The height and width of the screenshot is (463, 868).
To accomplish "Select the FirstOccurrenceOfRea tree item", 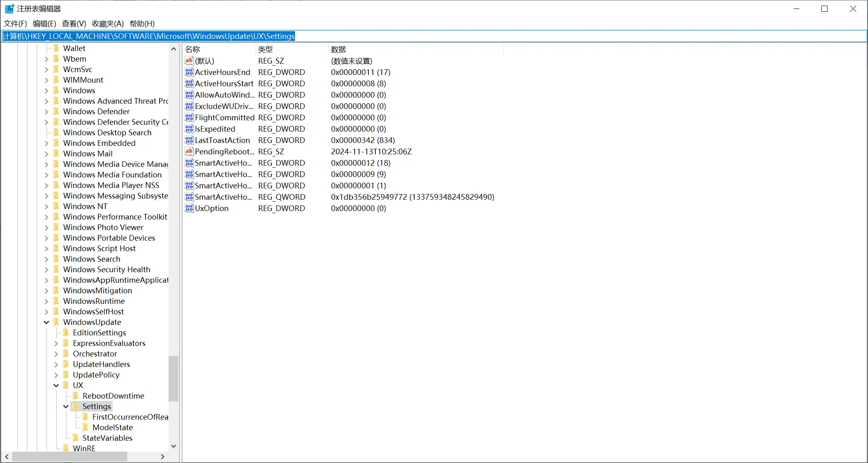I will (x=130, y=417).
